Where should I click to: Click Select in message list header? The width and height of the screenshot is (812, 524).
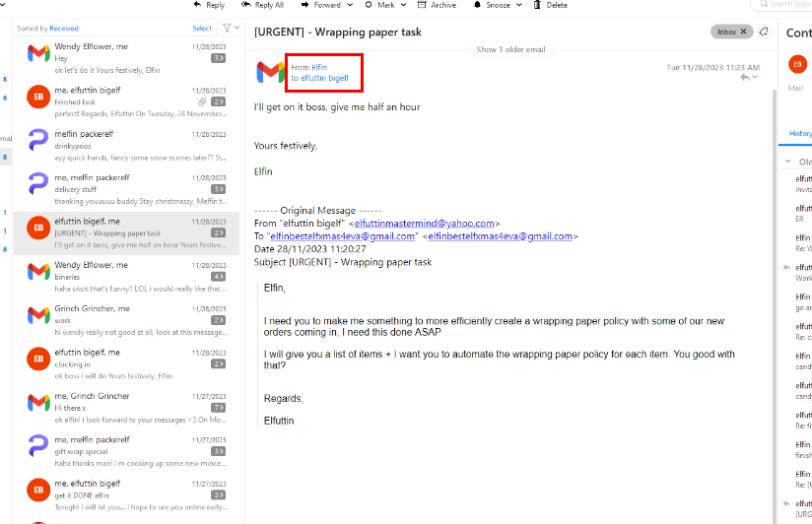coord(202,29)
